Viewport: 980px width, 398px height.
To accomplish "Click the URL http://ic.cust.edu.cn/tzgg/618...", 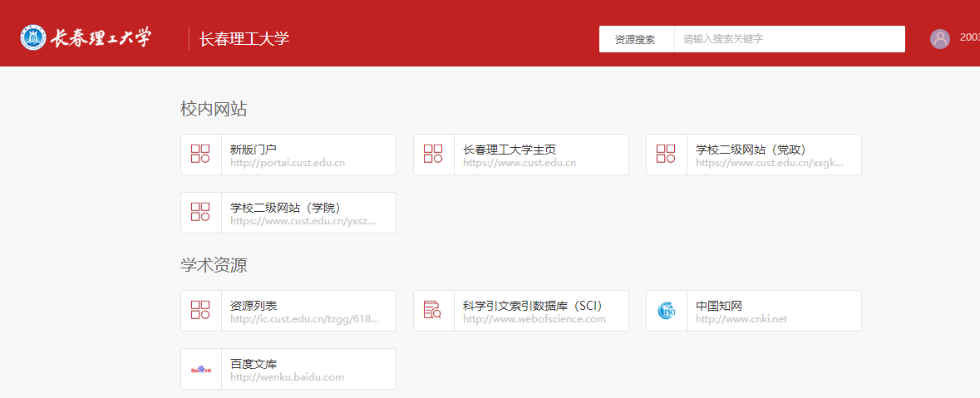I will click(x=304, y=319).
